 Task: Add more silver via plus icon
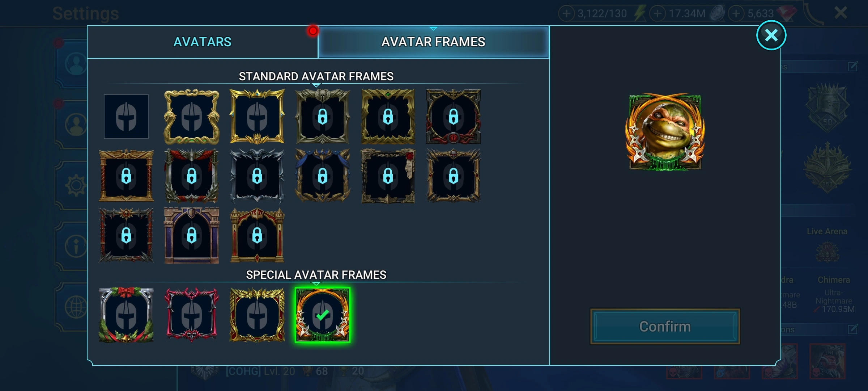click(x=658, y=14)
